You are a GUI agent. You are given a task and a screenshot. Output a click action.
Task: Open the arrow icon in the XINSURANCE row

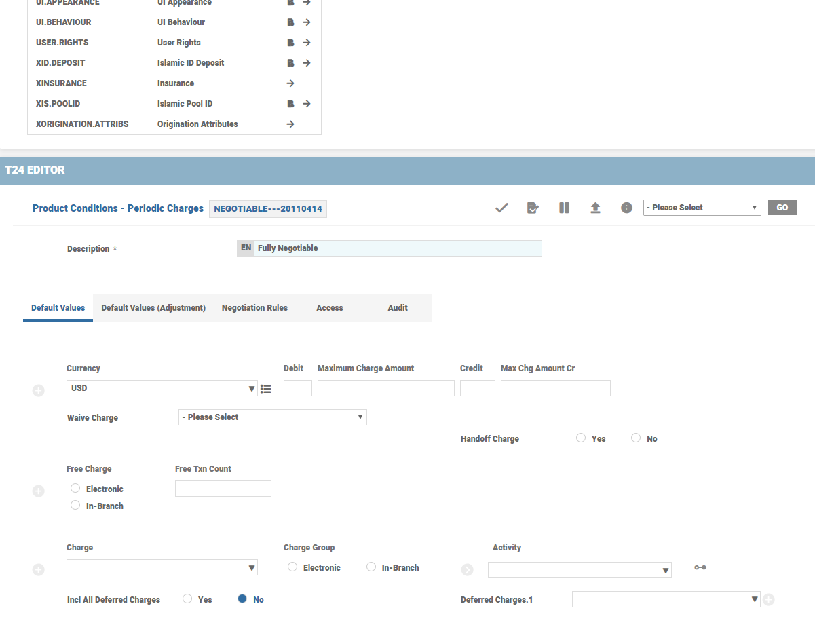[x=290, y=83]
